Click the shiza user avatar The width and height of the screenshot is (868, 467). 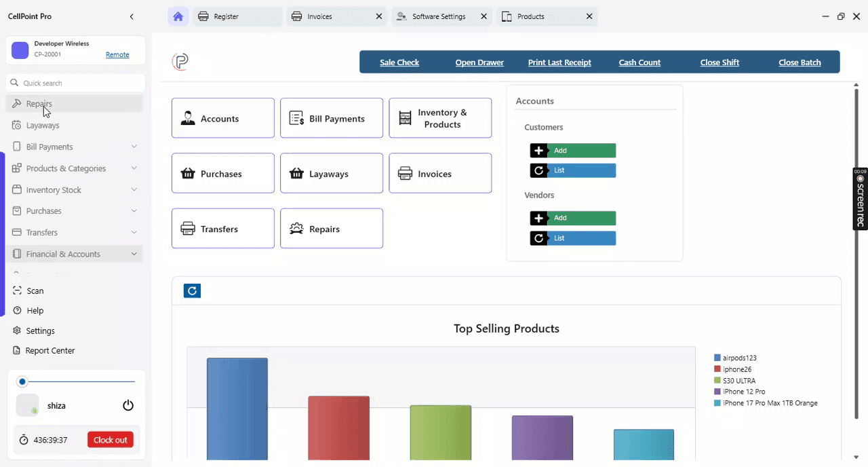(x=27, y=405)
